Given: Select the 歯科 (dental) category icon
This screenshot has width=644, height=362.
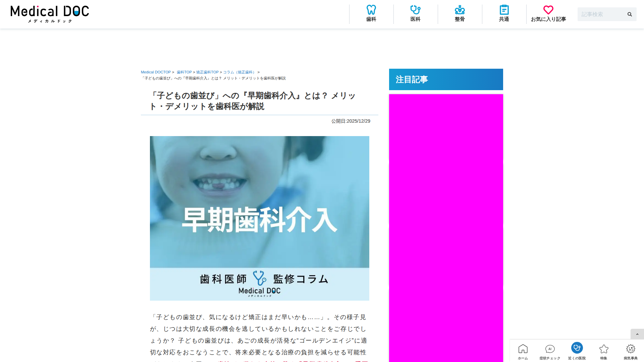Looking at the screenshot, I should tap(371, 13).
